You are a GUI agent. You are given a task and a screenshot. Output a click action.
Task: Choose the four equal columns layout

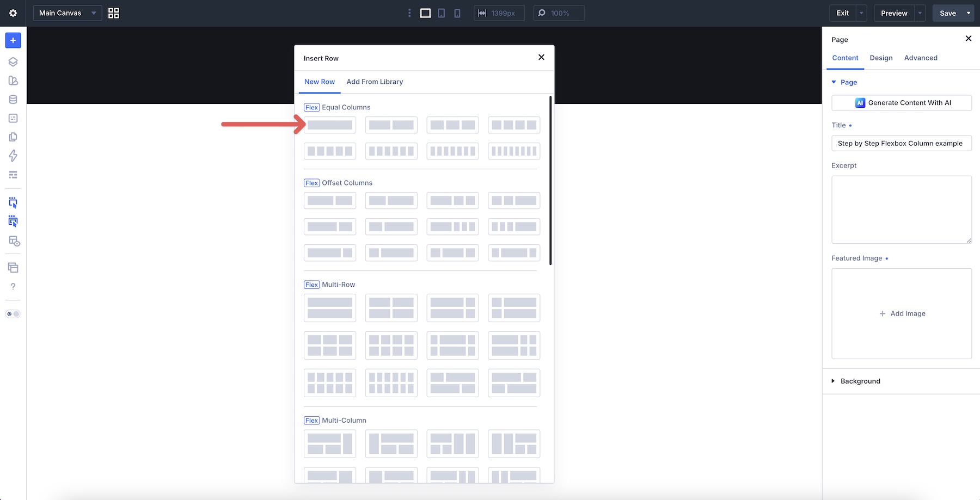pos(514,125)
